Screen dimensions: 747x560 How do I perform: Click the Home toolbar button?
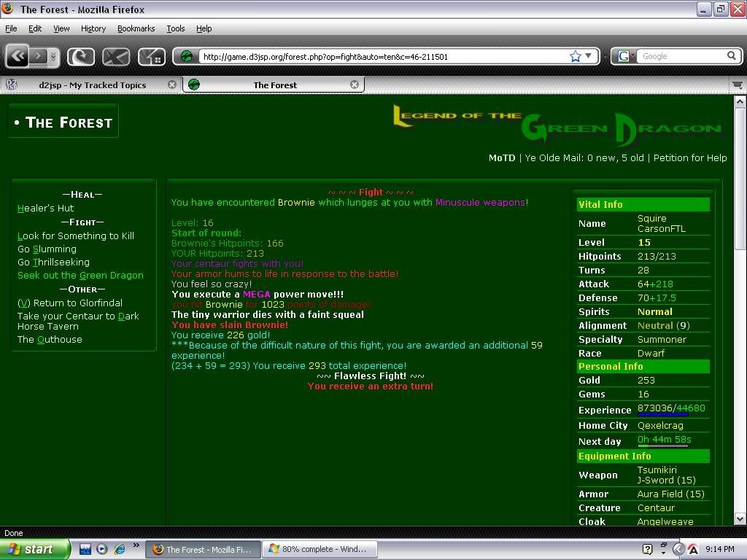[x=151, y=56]
